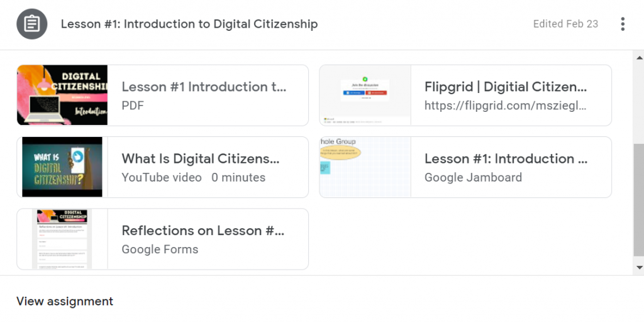Open the three-dot more options menu
Screen dimensions: 644x323
[x=623, y=24]
